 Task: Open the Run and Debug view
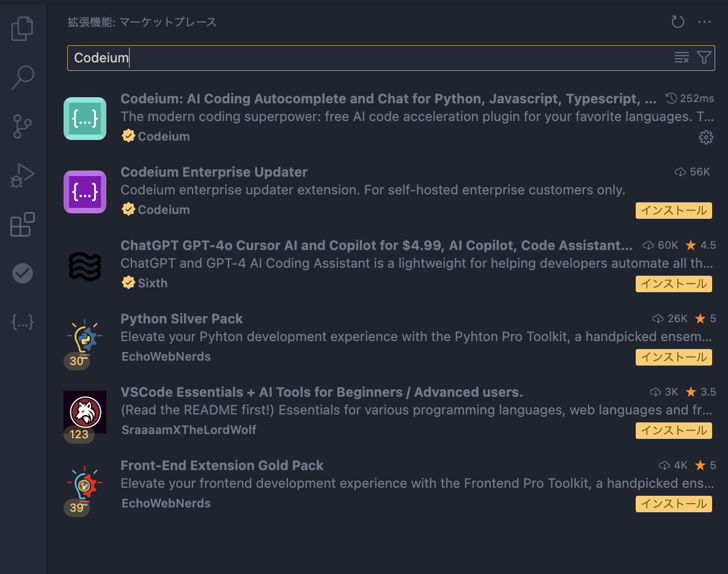tap(23, 175)
